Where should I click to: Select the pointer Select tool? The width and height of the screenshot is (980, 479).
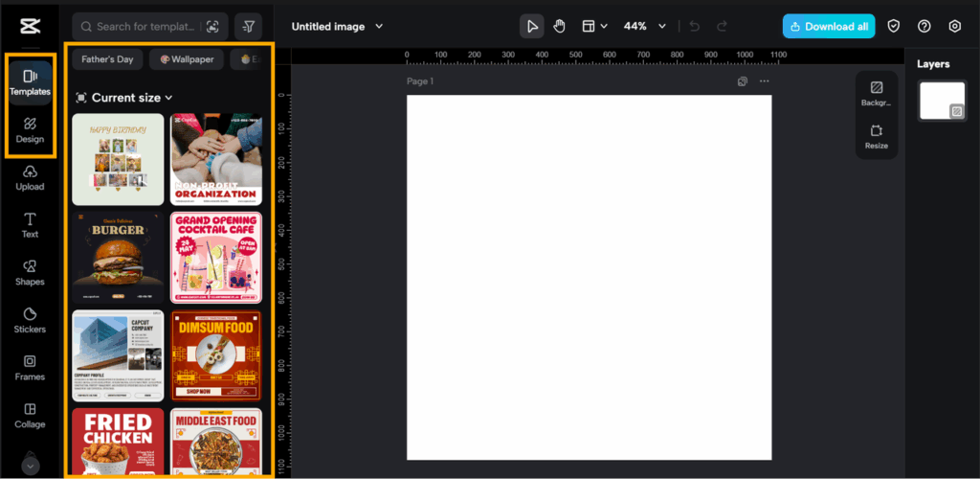coord(532,27)
